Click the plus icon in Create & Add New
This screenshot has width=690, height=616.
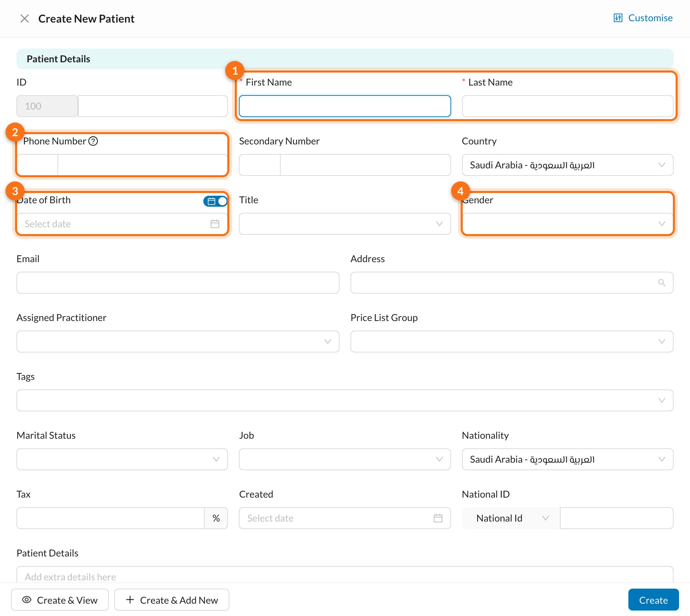point(130,600)
